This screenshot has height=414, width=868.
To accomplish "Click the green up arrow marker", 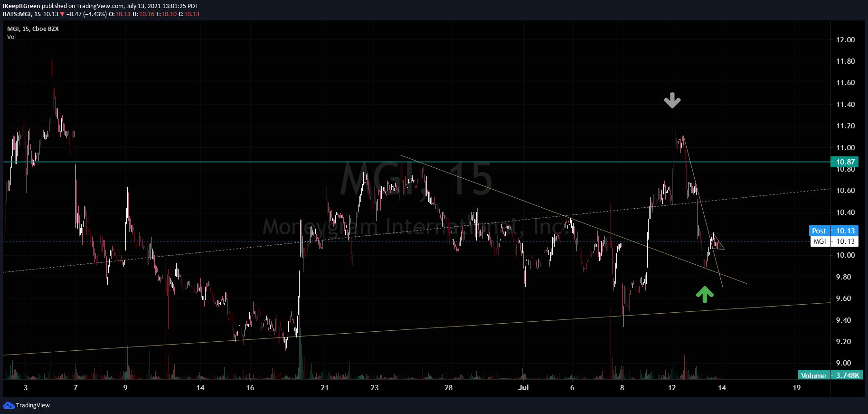I will 705,294.
